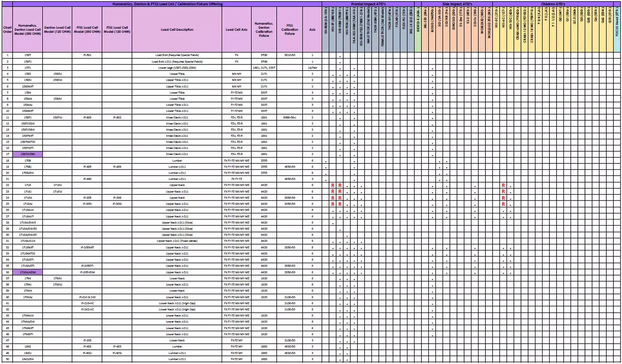Screen dimensions: 622x364
Task: Click model cell '1587VJ'
Action: tap(57, 118)
